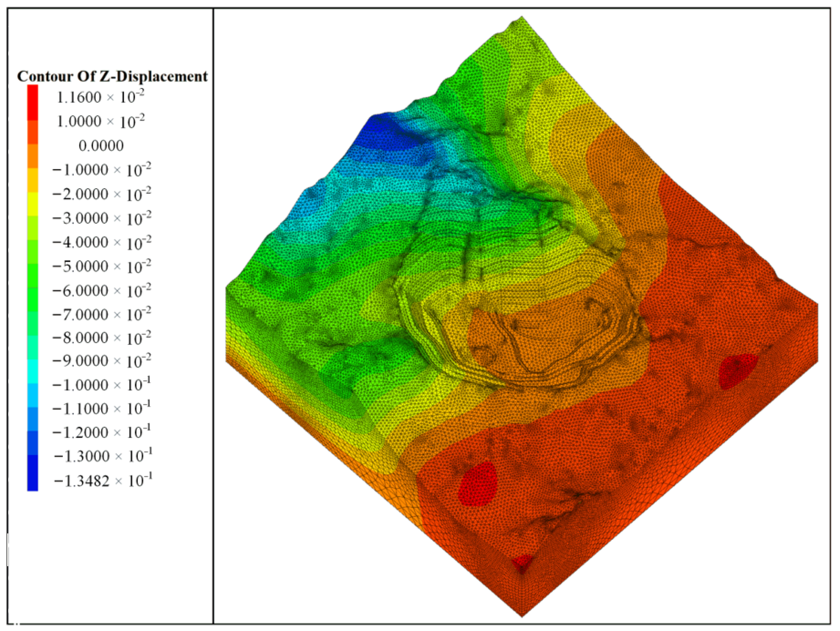Image resolution: width=840 pixels, height=631 pixels.
Task: Click the −1.0000 × 10⁻¹ legend label
Action: [x=101, y=385]
